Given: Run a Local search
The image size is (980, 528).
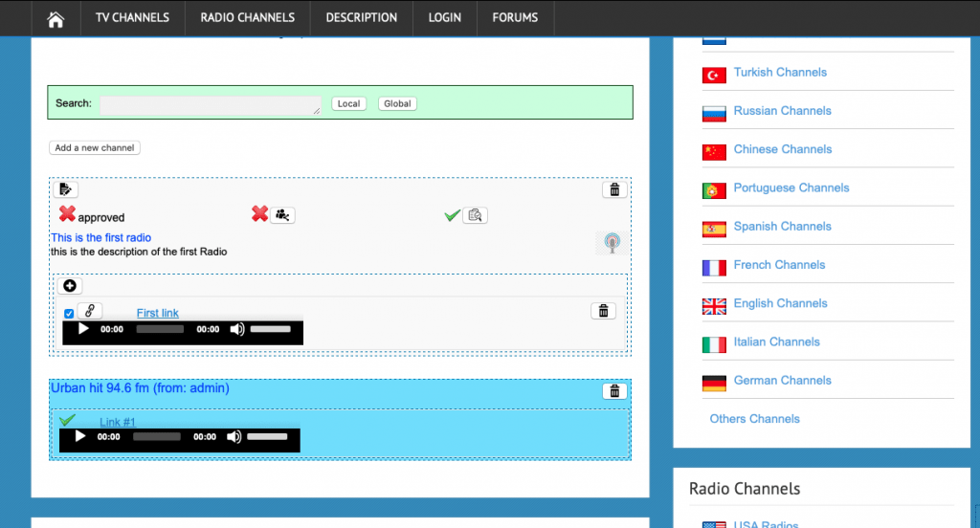Looking at the screenshot, I should point(348,103).
